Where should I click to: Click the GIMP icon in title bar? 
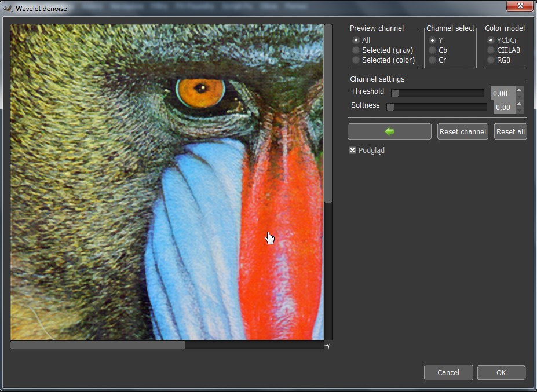(x=8, y=8)
